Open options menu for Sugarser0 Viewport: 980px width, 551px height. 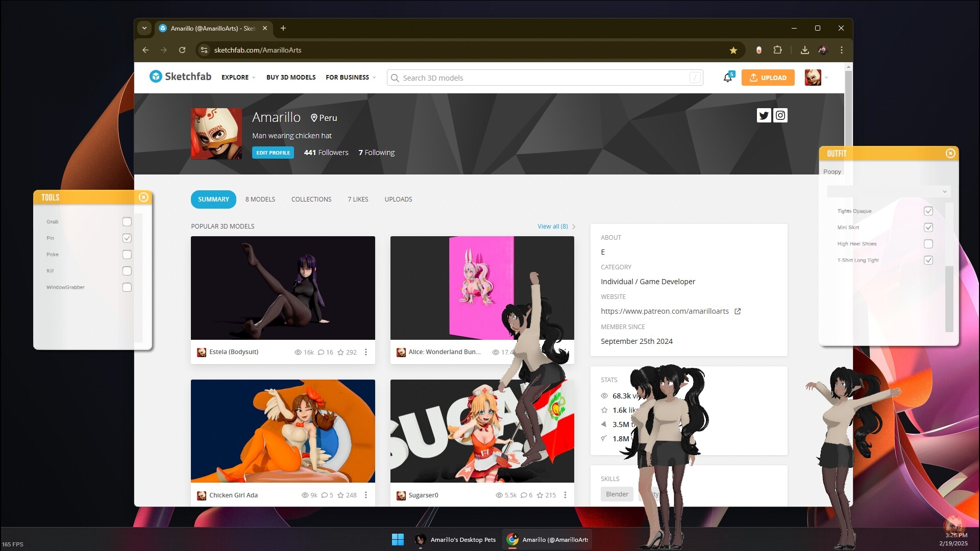565,495
